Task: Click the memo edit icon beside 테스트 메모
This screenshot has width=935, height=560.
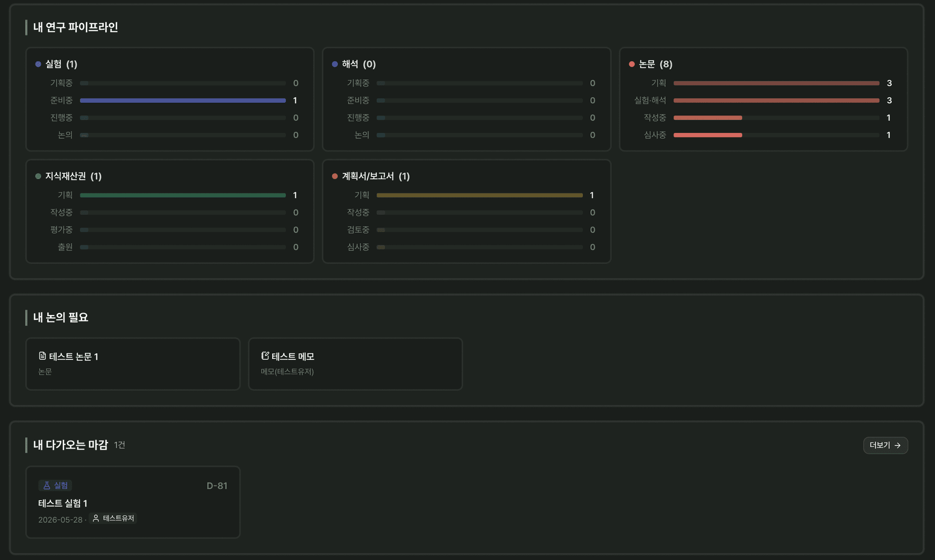Action: pos(265,356)
